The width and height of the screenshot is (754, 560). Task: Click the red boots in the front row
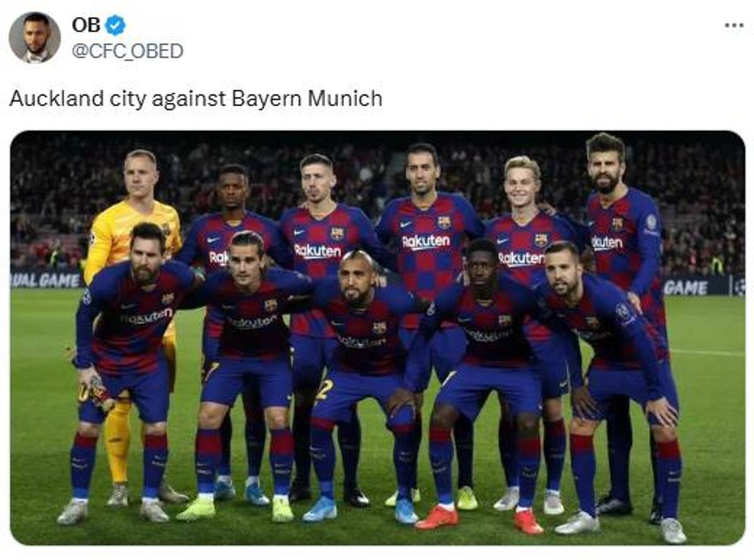tap(437, 517)
